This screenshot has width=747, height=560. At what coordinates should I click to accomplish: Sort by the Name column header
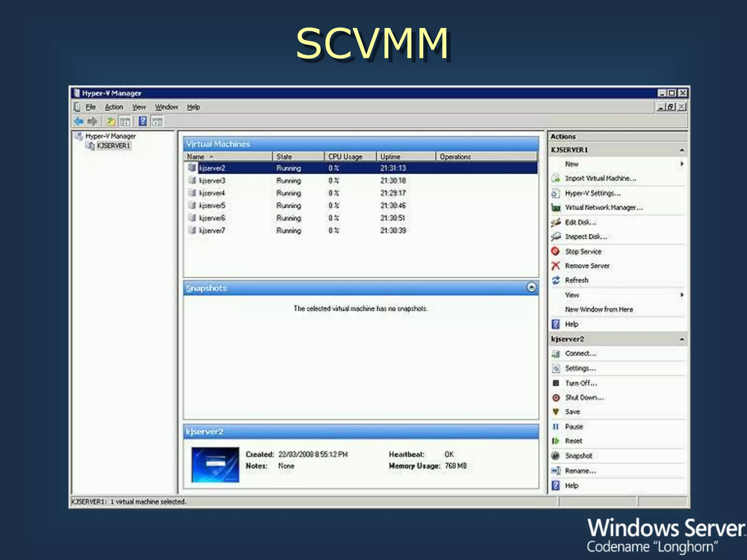pos(228,157)
